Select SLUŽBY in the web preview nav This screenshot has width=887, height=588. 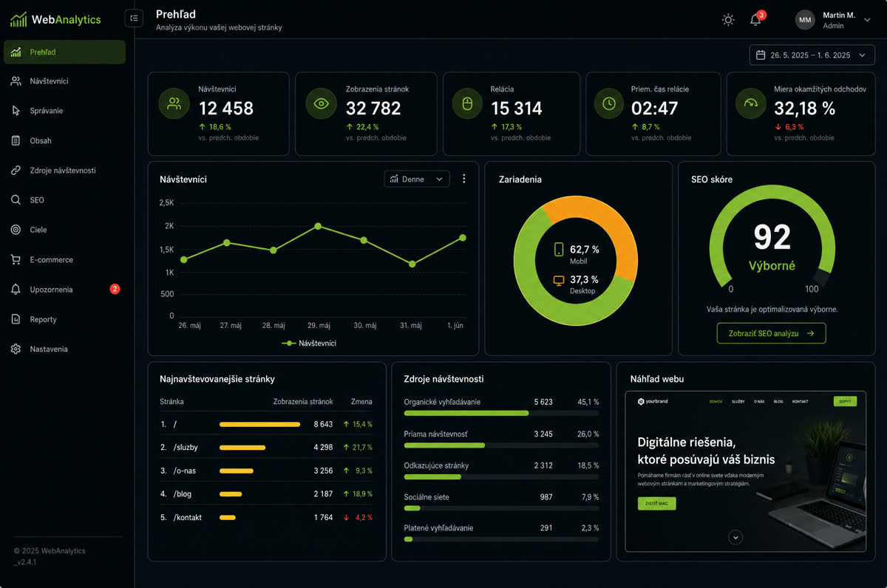pyautogui.click(x=738, y=402)
